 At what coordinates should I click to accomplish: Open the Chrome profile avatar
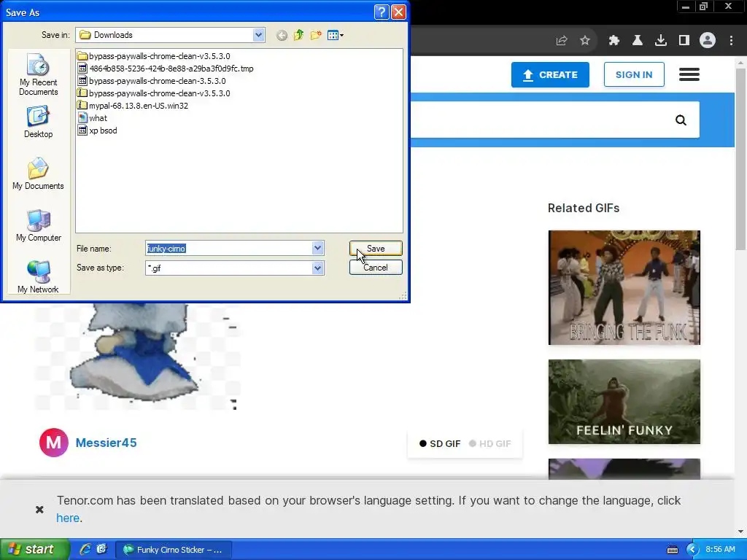(x=708, y=41)
